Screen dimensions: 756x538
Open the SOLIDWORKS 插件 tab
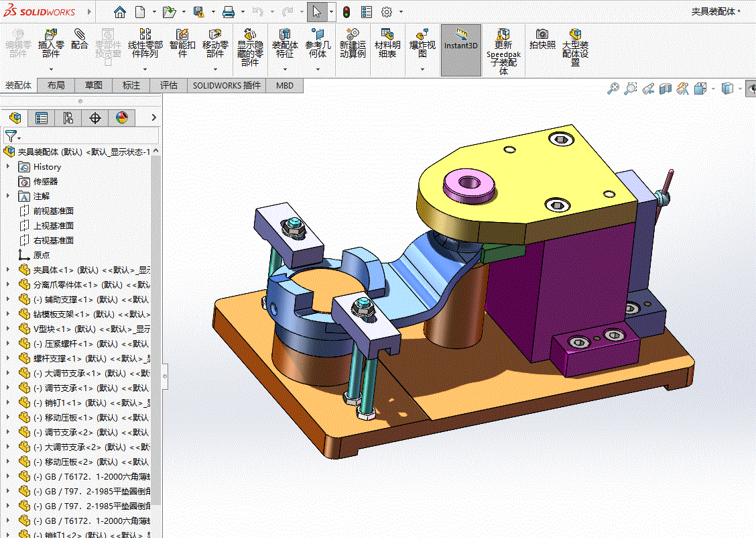227,85
